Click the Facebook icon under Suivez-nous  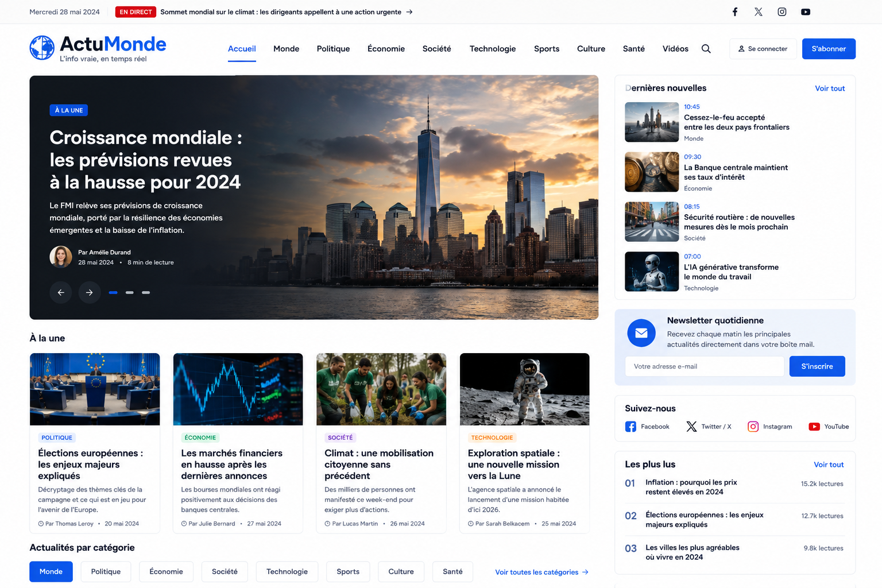(630, 427)
